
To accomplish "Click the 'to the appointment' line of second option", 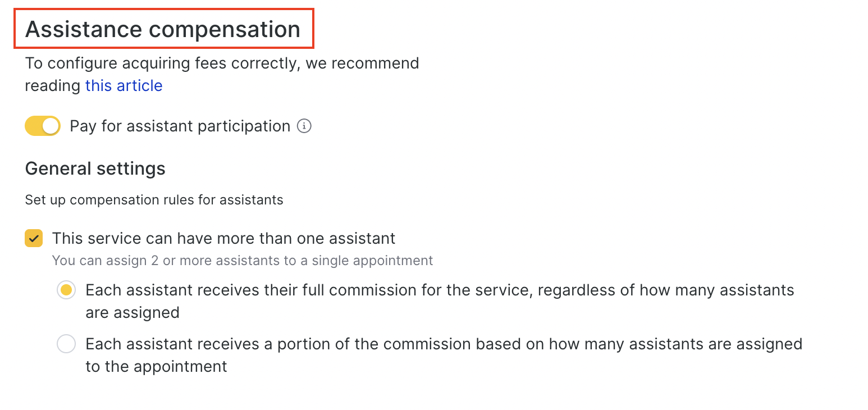I will tap(156, 366).
